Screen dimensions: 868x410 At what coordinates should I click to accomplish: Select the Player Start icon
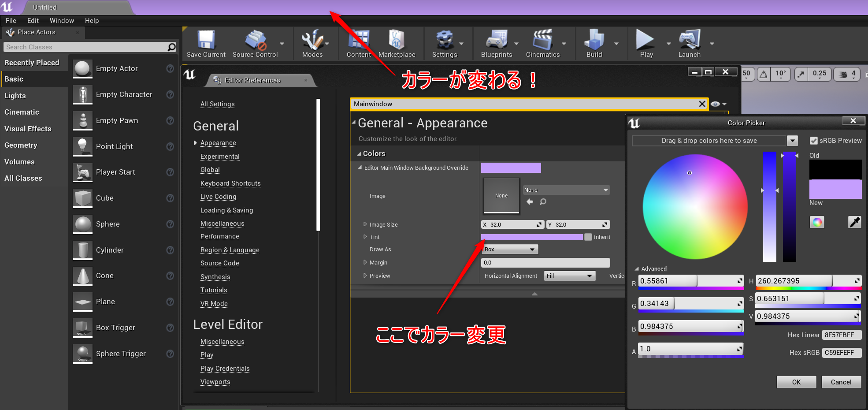point(83,172)
